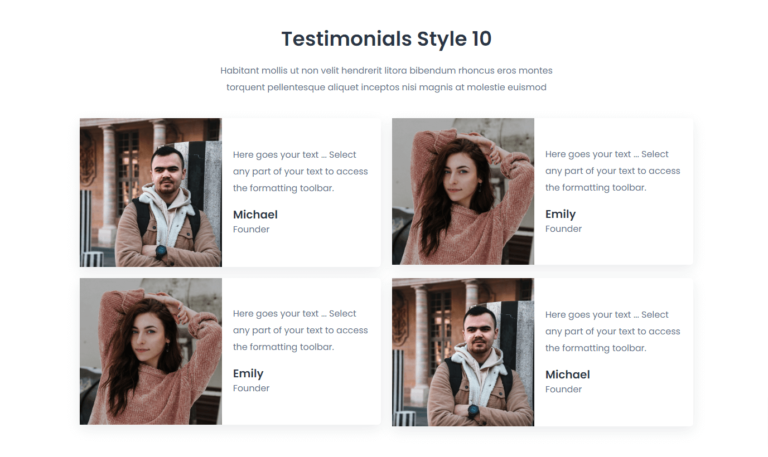Click the subtitle line starting 'torquent pellentesque'

point(386,87)
